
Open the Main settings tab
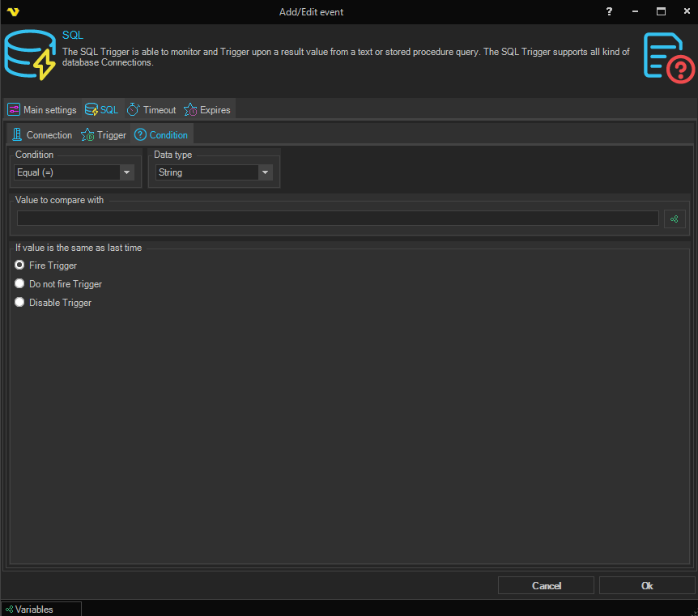pyautogui.click(x=42, y=110)
